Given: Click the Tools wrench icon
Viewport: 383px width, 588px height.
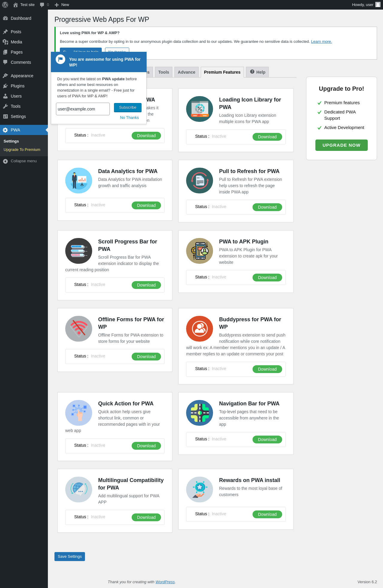Looking at the screenshot, I should [5, 106].
